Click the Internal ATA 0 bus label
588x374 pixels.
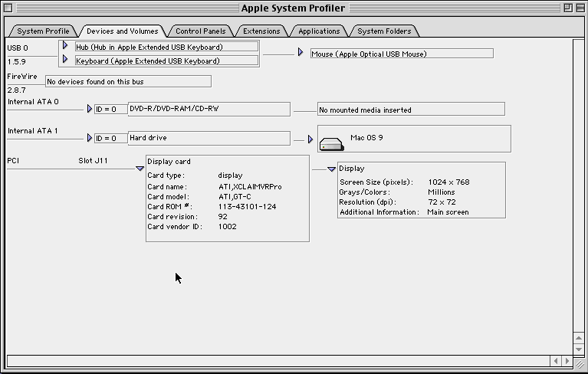pos(33,102)
